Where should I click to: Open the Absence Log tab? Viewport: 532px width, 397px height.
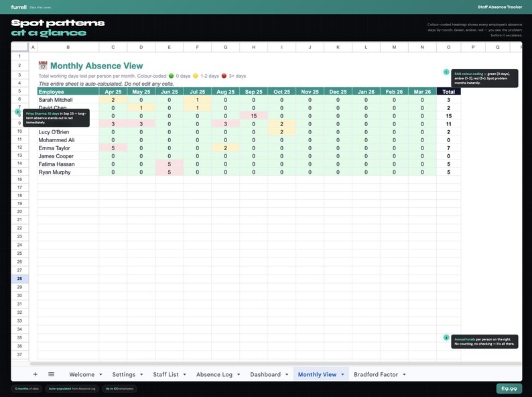click(214, 374)
